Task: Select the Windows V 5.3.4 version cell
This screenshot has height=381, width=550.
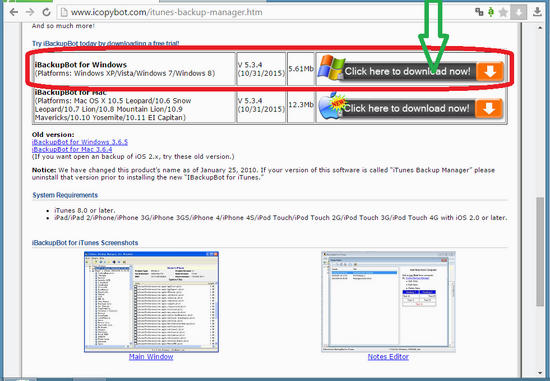Action: (261, 69)
